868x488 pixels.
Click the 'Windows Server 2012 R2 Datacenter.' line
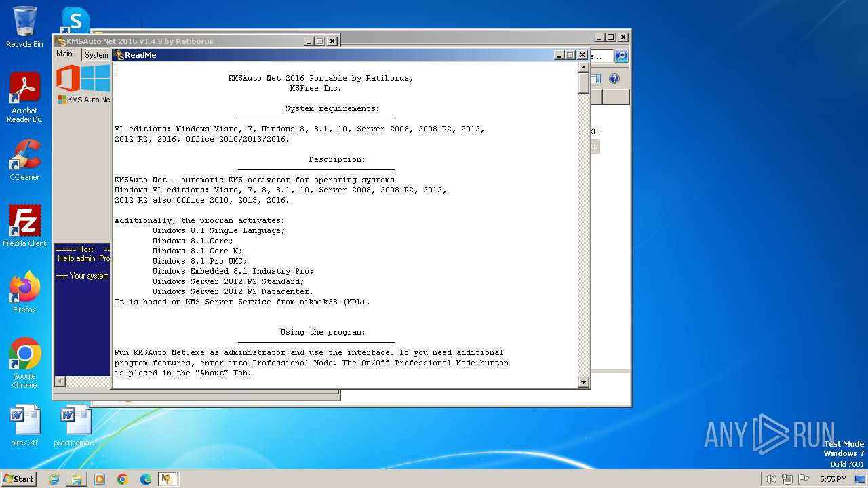(233, 291)
